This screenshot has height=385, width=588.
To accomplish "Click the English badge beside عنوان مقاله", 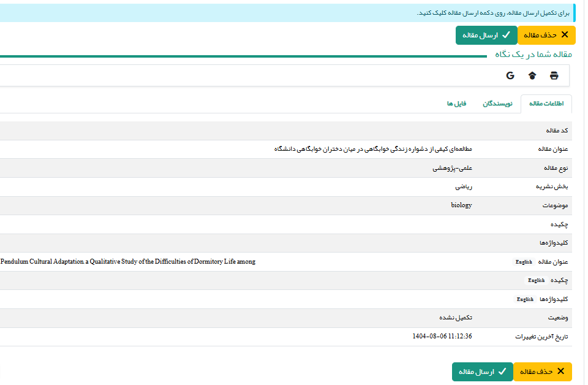I will pyautogui.click(x=524, y=262).
